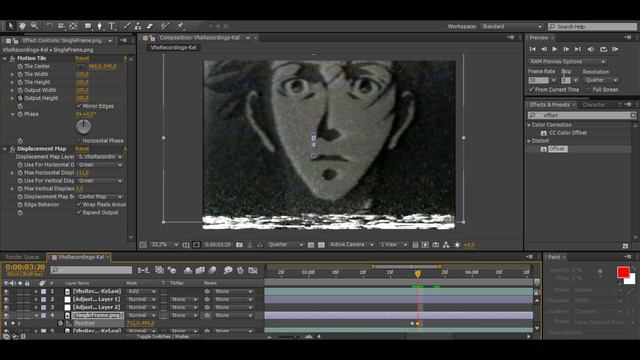Viewport: 640px width, 360px height.
Task: Collapse the Motion Tile effect
Action: click(x=4, y=58)
